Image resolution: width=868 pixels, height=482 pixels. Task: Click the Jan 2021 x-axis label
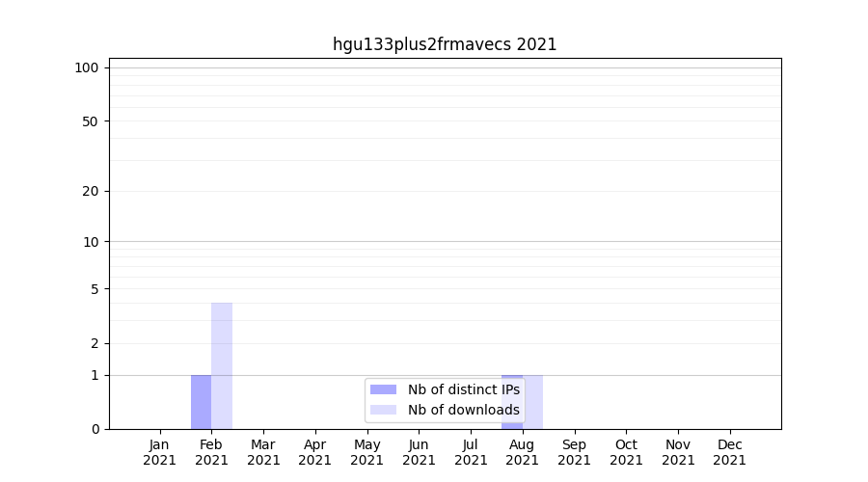(x=160, y=452)
